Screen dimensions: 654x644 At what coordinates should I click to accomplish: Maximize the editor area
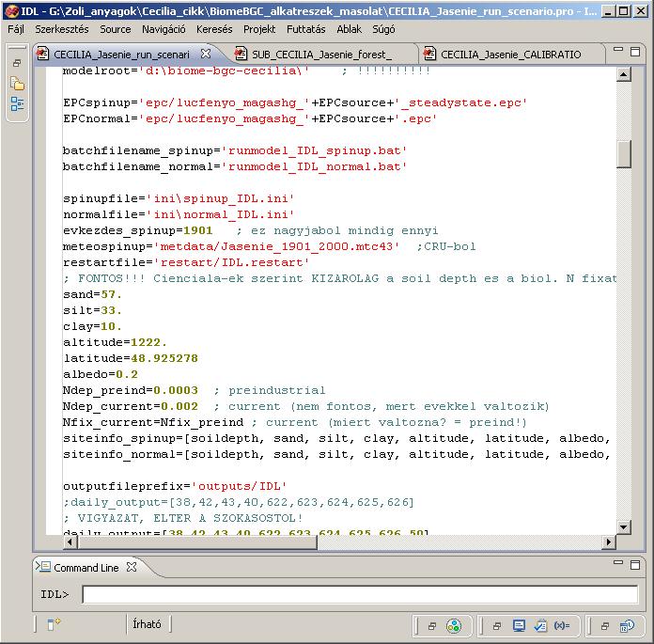point(635,52)
